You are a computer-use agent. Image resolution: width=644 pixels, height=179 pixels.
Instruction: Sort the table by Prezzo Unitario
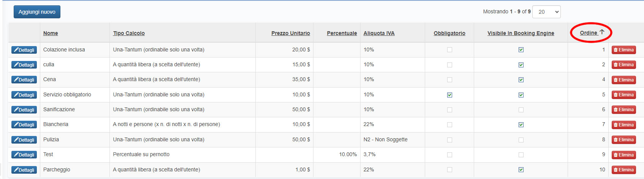(290, 34)
